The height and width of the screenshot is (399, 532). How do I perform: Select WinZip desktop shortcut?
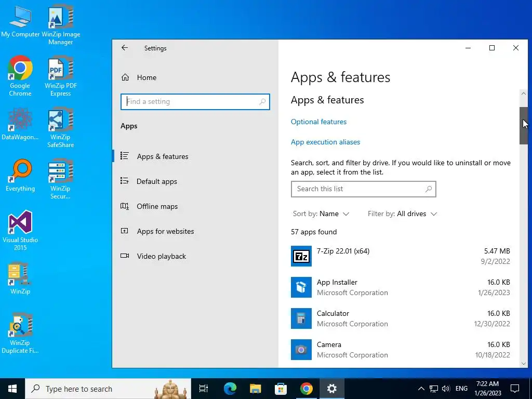click(x=20, y=278)
